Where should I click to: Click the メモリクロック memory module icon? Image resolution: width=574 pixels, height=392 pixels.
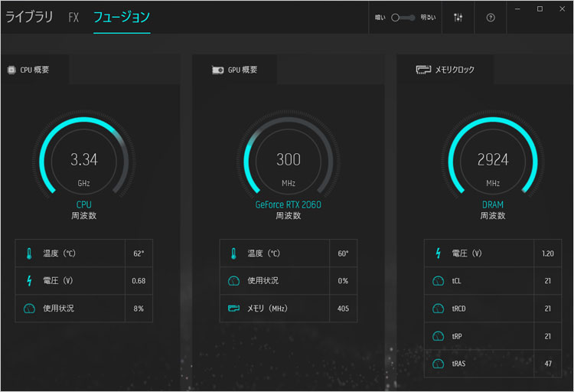pos(423,70)
